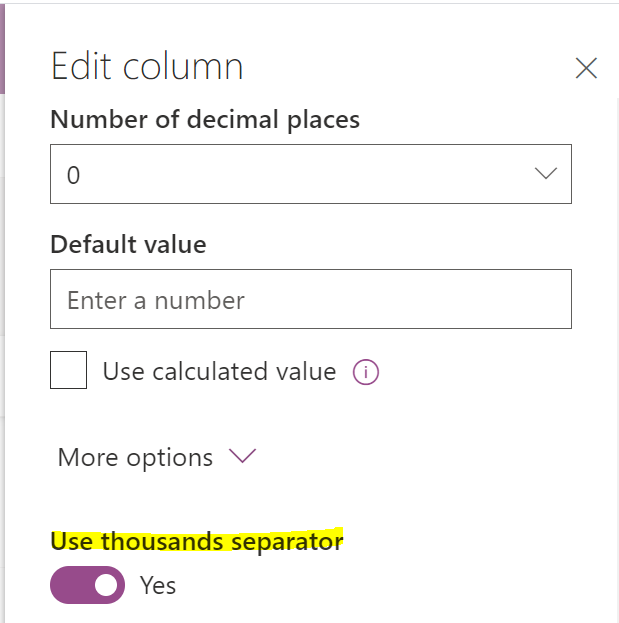Click the white knob on the thousands separator switch
The width and height of the screenshot is (619, 623).
coord(105,585)
